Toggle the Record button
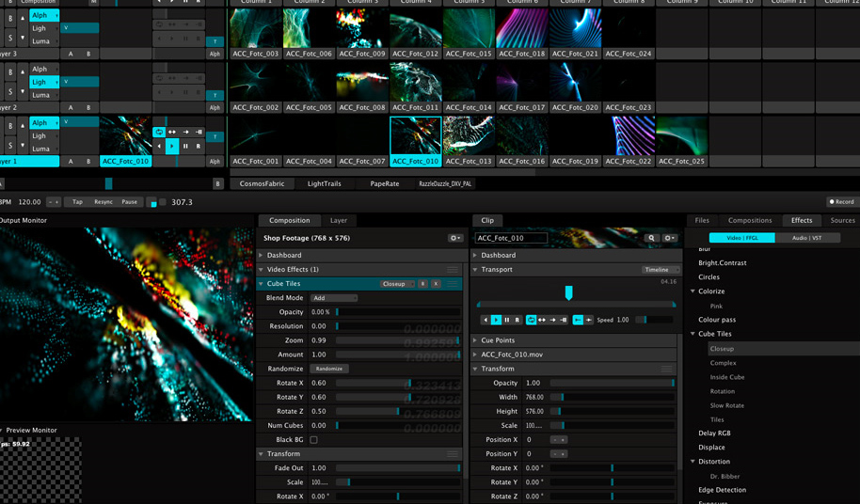The height and width of the screenshot is (504, 860). pos(842,202)
